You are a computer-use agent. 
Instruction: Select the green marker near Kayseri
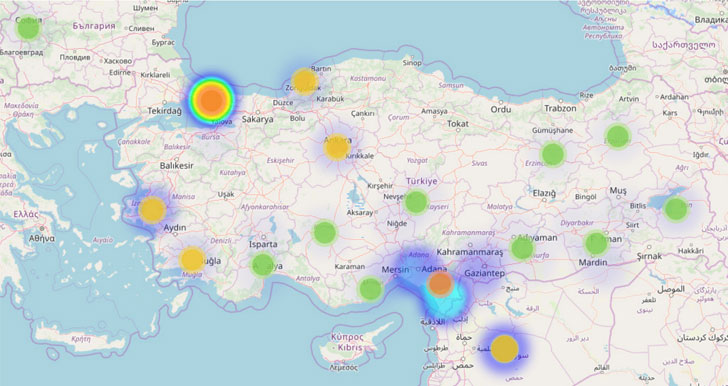pos(416,202)
